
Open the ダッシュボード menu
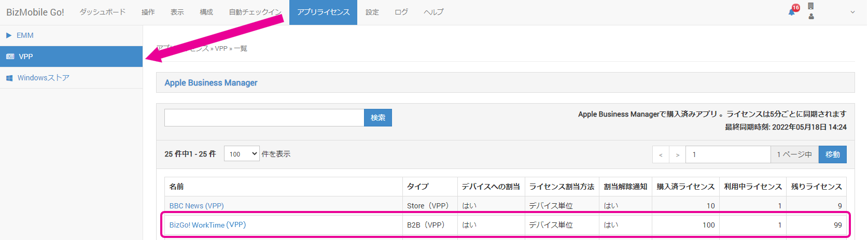click(x=103, y=12)
